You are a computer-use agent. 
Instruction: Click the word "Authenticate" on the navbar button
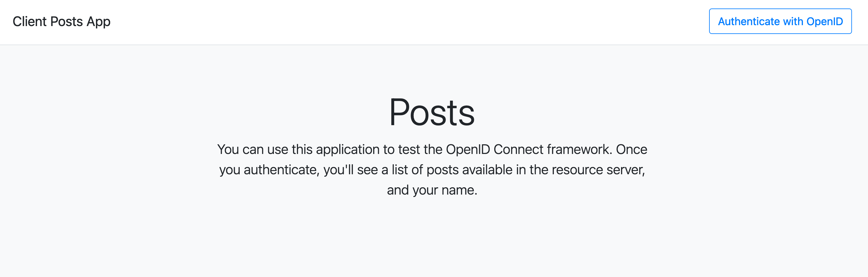click(748, 22)
